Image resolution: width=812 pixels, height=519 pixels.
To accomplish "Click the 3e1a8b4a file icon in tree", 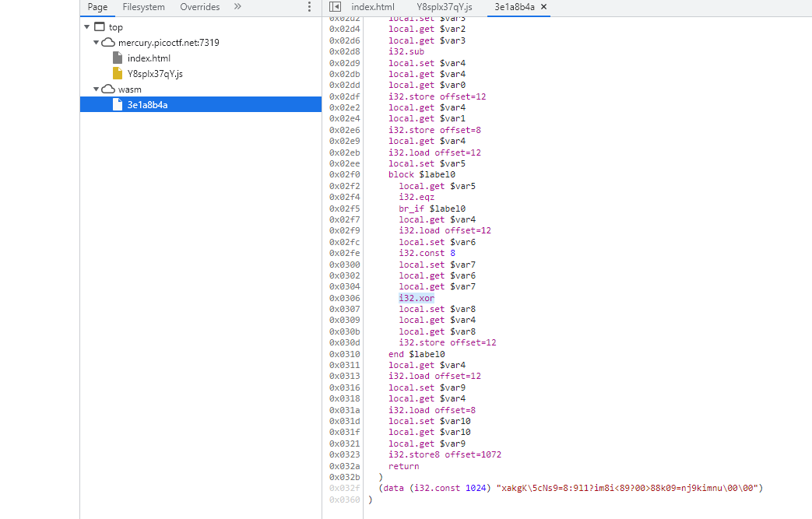I will coord(118,105).
